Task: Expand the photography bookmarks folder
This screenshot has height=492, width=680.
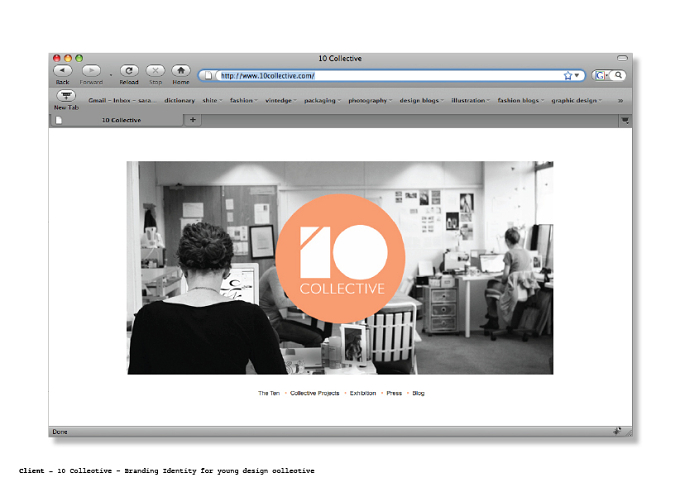Action: (x=370, y=100)
